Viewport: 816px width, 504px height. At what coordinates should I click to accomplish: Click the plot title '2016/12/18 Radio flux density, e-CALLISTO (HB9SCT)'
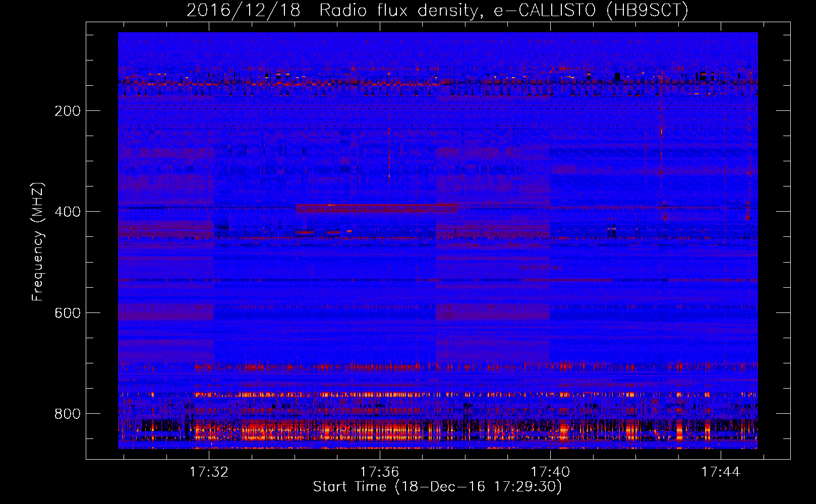coord(437,10)
